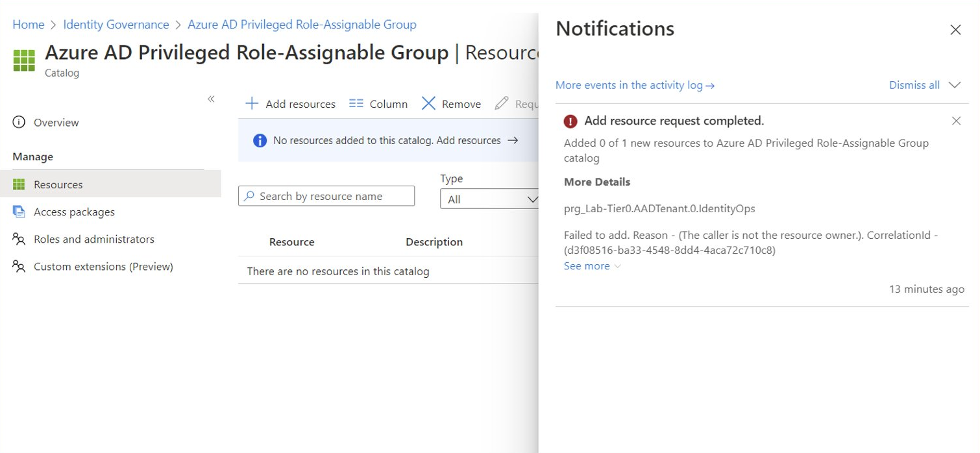This screenshot has width=980, height=453.
Task: Click 'Added 0 of 1 new resources' text
Action: pos(746,151)
